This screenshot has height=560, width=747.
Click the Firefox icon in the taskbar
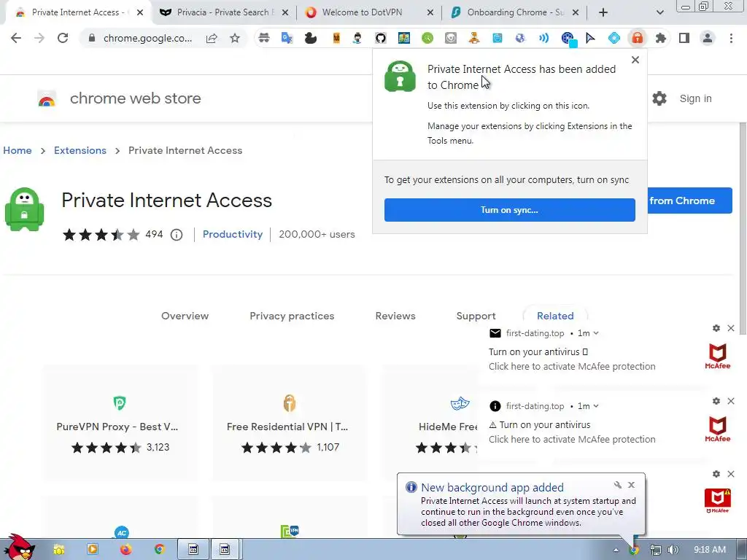click(125, 550)
